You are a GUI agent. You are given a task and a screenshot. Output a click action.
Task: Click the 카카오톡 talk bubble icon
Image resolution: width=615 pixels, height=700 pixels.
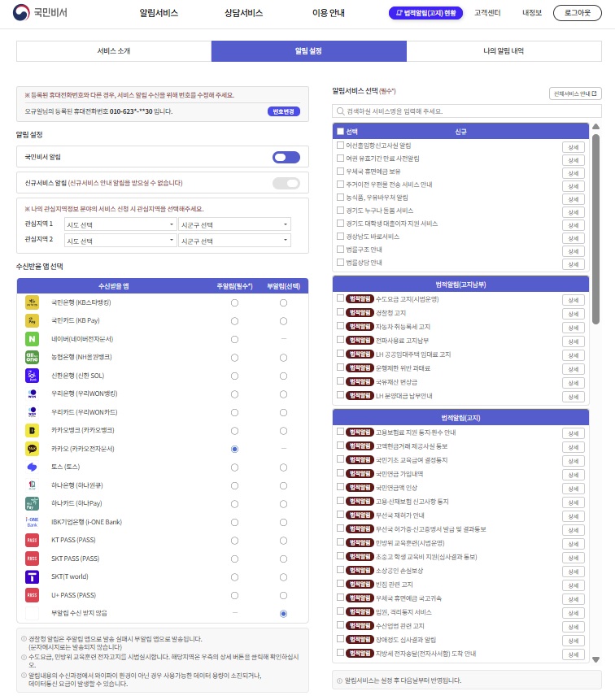click(x=32, y=449)
